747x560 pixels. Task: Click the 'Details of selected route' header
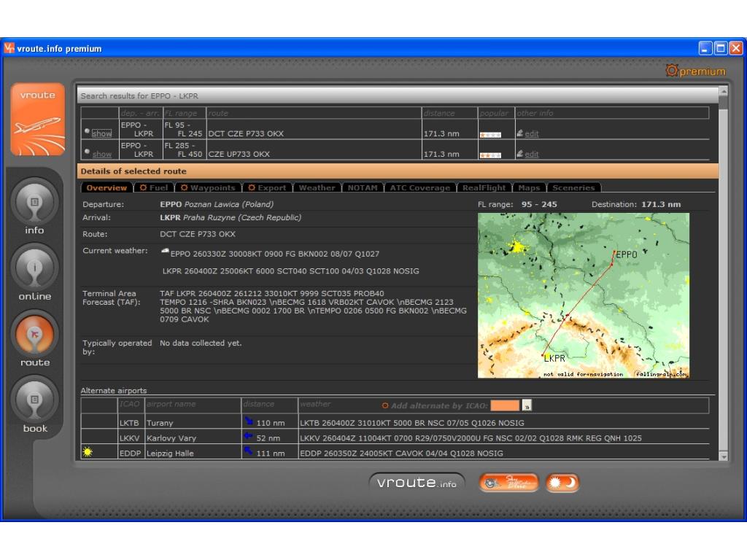click(x=398, y=171)
